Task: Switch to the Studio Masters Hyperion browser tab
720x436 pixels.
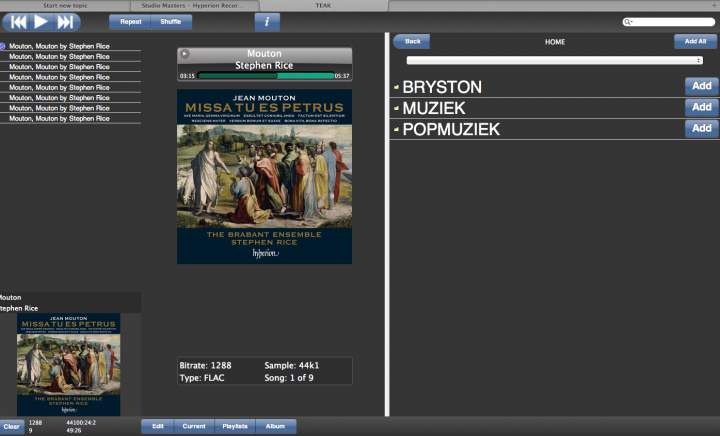Action: [x=195, y=6]
